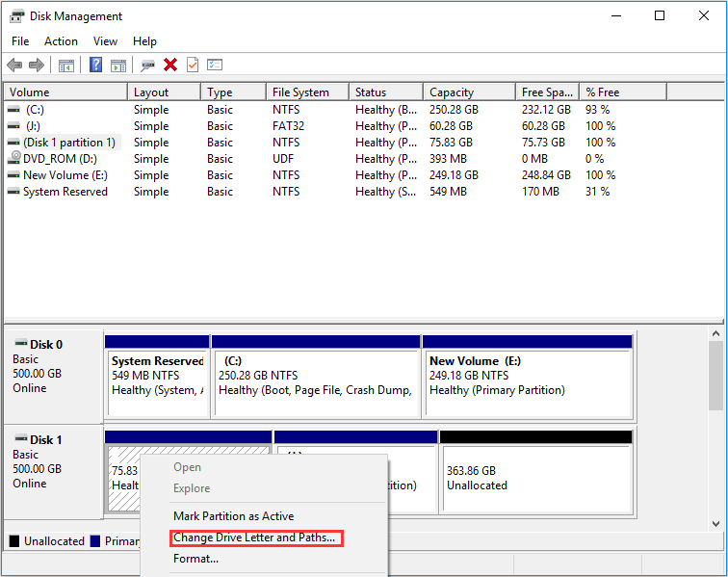Select (C:) partition block on Disk 0
Screen dimensions: 728x577
pyautogui.click(x=316, y=377)
